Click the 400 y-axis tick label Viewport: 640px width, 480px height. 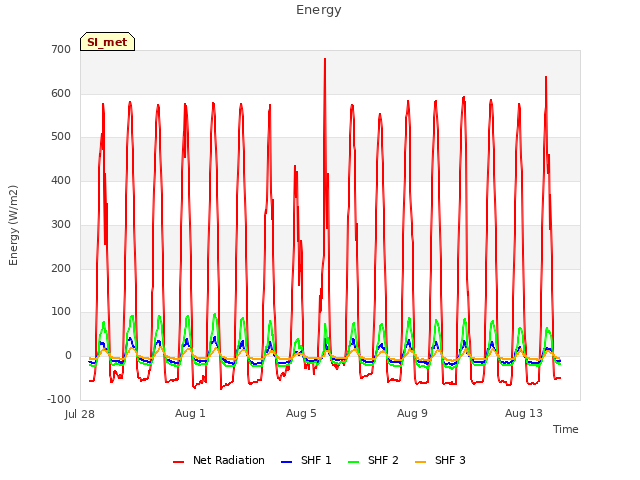61,180
